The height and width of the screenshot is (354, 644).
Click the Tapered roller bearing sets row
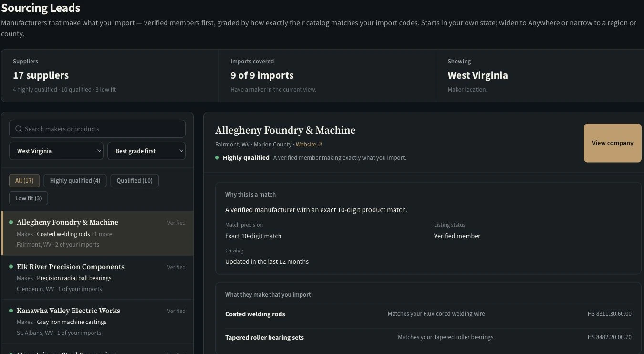click(428, 337)
